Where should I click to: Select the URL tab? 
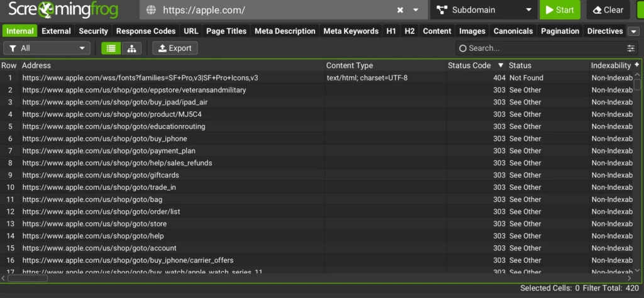click(x=191, y=31)
